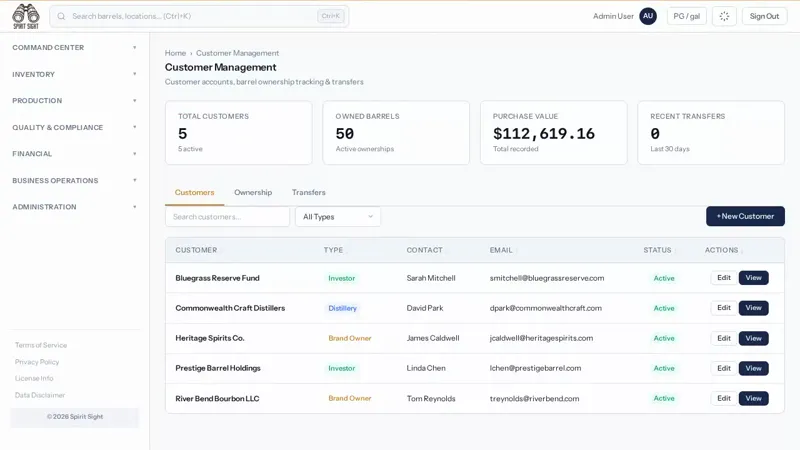Click email dpark@commonwealthcraft.com
This screenshot has width=800, height=450.
tap(546, 308)
